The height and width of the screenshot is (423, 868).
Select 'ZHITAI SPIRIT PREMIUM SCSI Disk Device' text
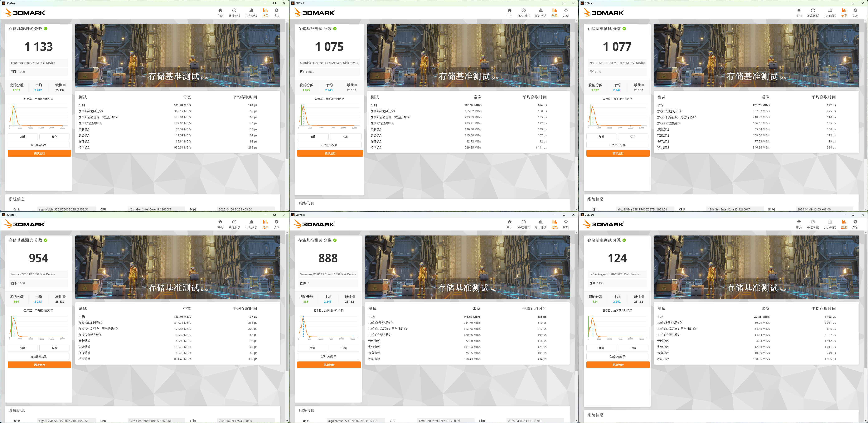pyautogui.click(x=617, y=63)
